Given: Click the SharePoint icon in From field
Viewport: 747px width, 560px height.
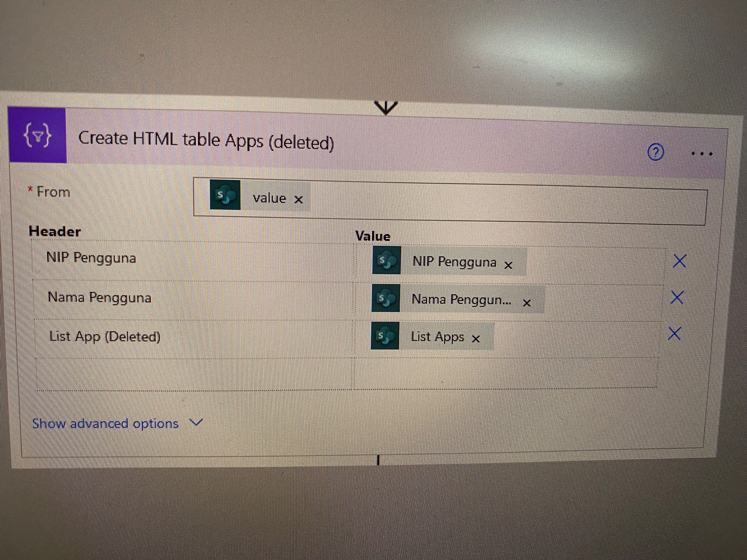Looking at the screenshot, I should (x=225, y=195).
